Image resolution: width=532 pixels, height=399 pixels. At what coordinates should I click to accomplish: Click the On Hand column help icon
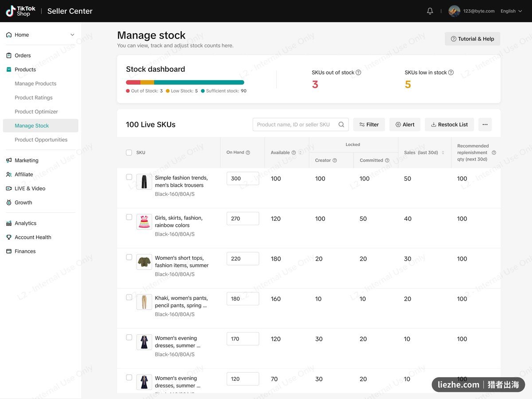248,153
